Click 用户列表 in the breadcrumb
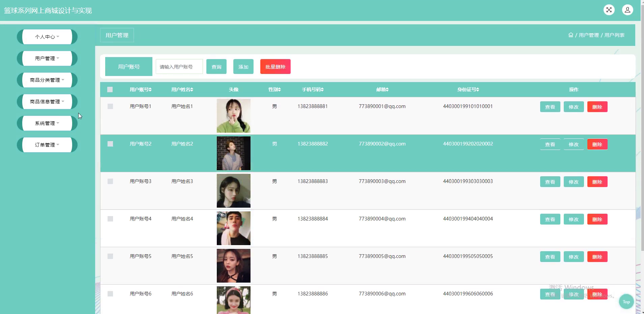This screenshot has width=644, height=314. [614, 35]
